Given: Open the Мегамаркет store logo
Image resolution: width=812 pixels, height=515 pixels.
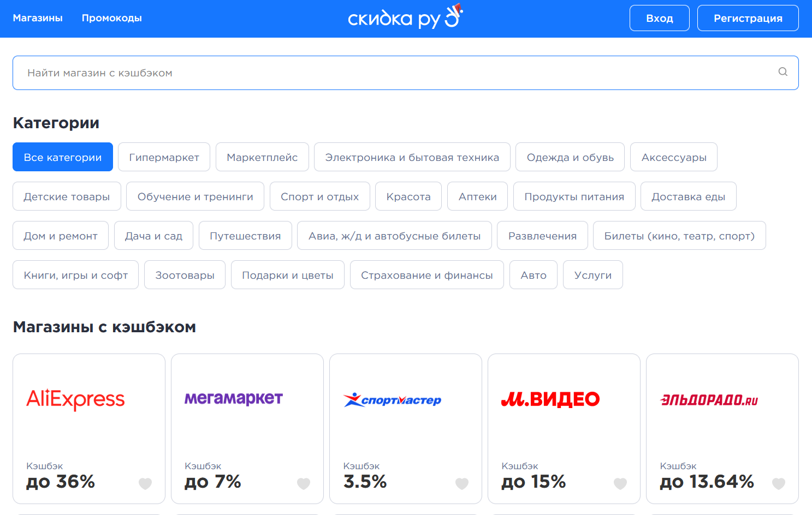Looking at the screenshot, I should pos(234,399).
